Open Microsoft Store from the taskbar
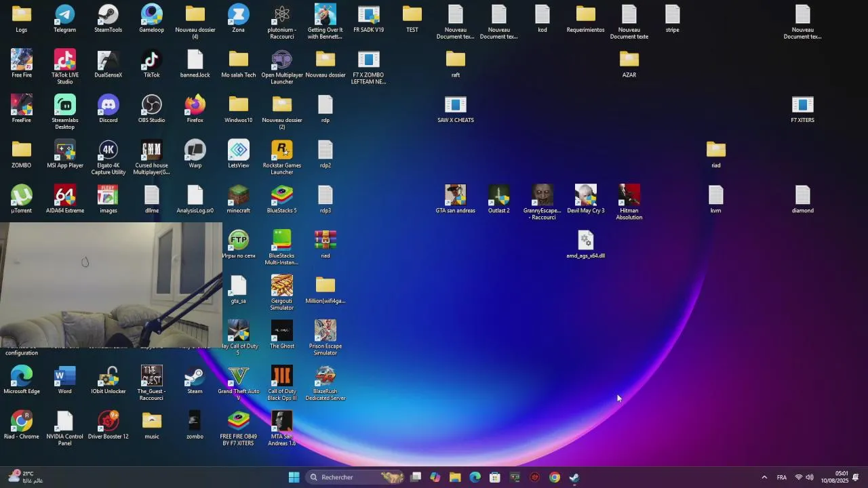 point(495,477)
